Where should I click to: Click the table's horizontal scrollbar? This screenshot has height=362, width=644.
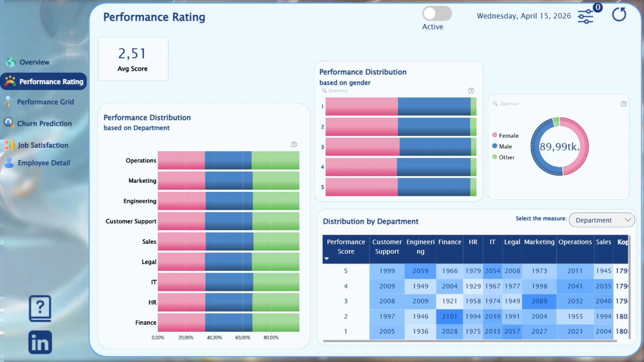[x=470, y=341]
